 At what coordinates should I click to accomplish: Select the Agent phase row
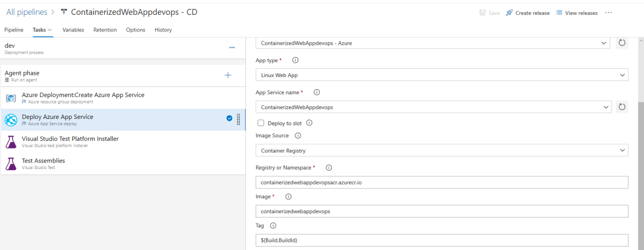tap(123, 75)
